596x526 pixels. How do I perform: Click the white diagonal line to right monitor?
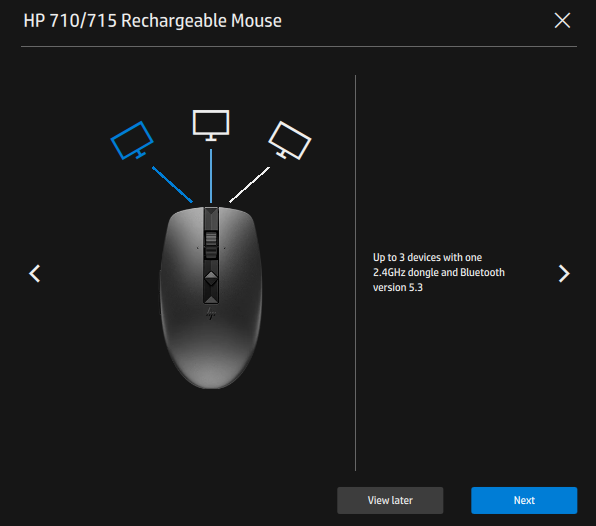tap(249, 184)
